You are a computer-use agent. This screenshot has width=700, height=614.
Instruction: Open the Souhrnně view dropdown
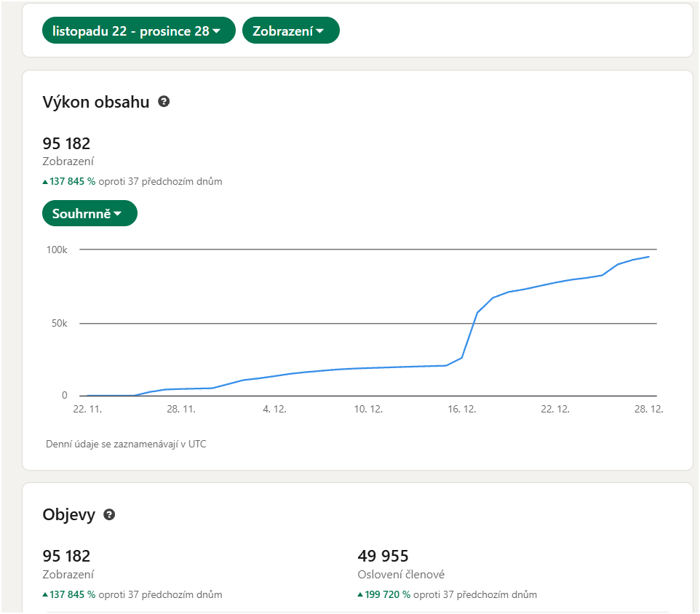pyautogui.click(x=90, y=213)
